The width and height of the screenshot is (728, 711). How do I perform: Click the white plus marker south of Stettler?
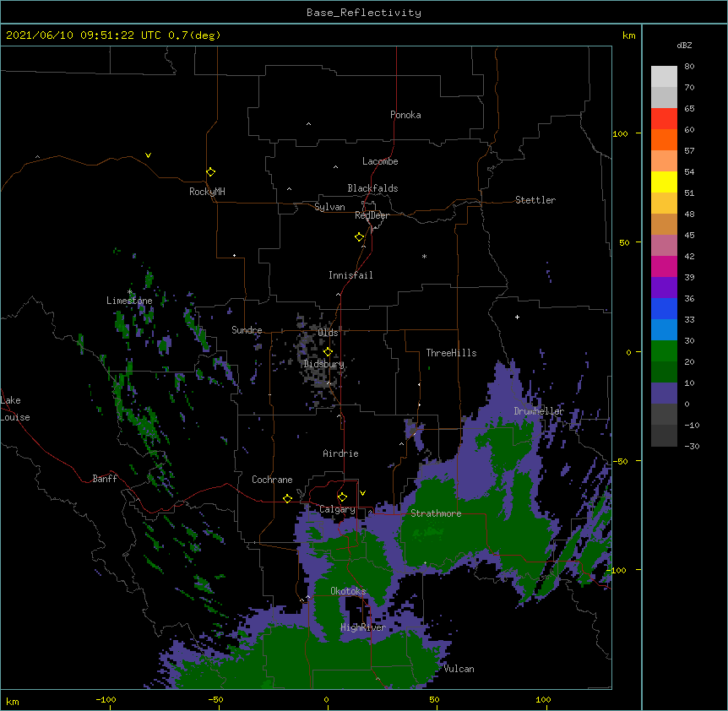point(517,317)
